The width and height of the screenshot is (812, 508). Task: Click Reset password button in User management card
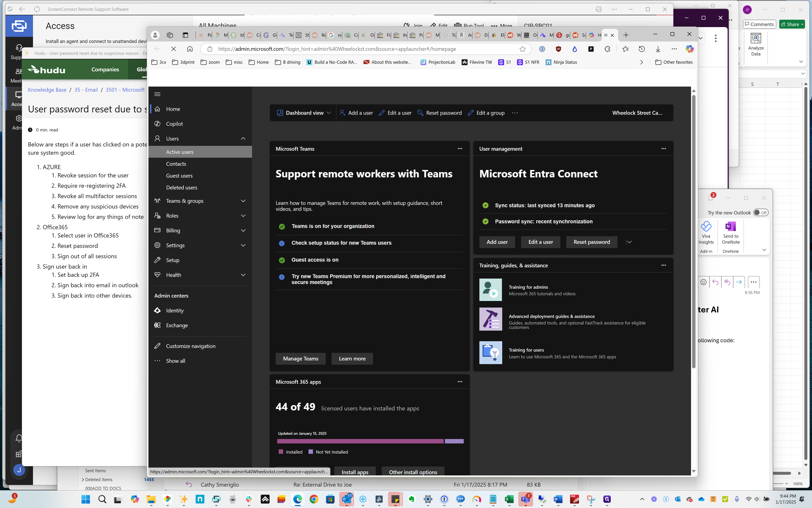[591, 242]
